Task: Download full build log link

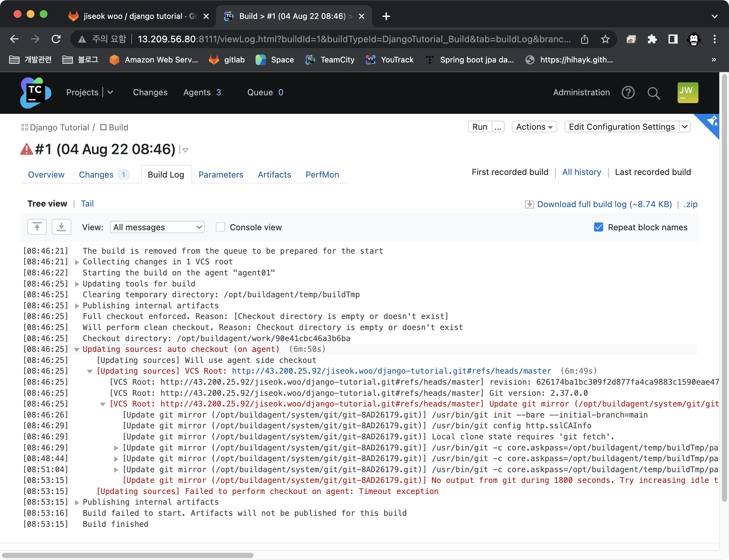Action: click(604, 204)
